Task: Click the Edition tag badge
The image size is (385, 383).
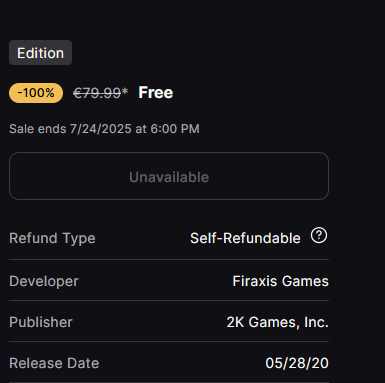Action: tap(40, 53)
